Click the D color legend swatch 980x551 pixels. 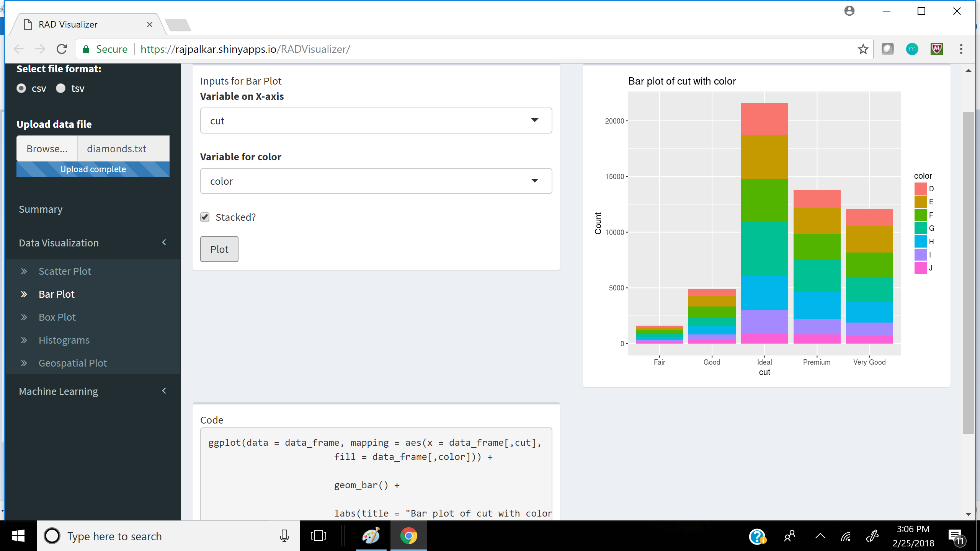(920, 189)
